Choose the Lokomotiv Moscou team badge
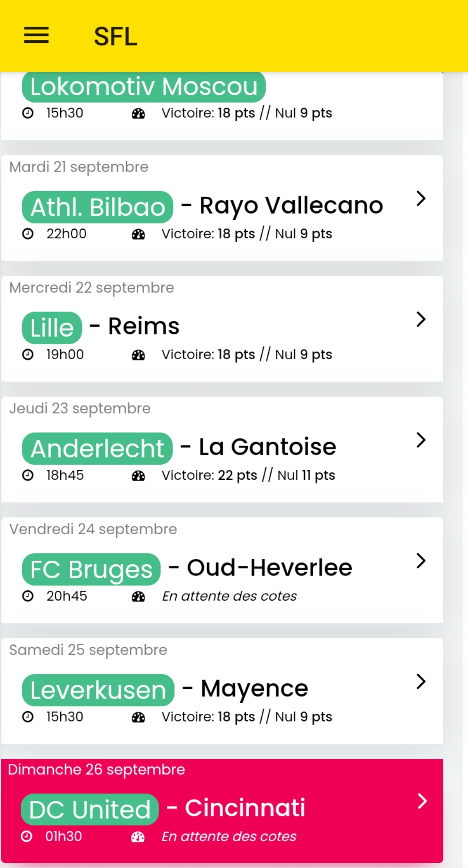The image size is (468, 868). (x=143, y=87)
